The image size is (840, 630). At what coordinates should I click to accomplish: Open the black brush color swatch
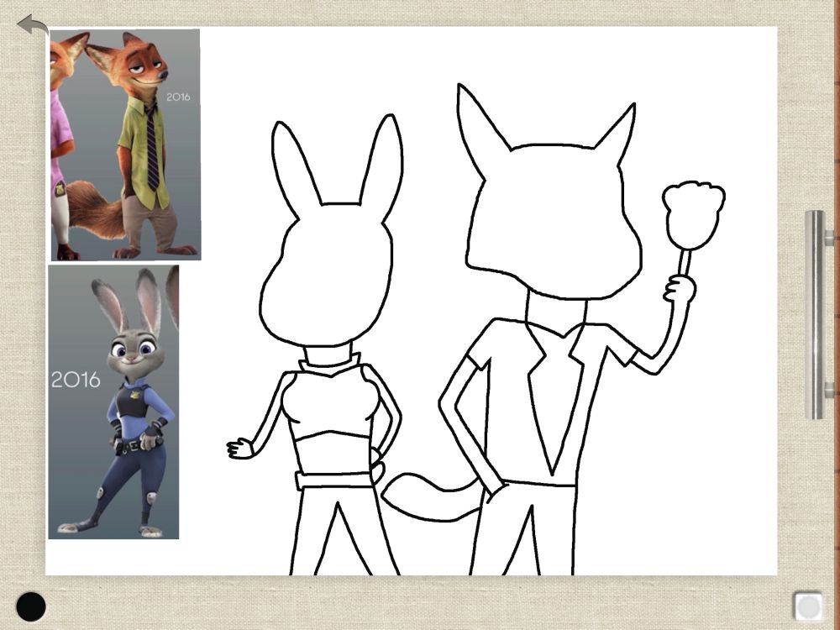coord(31,606)
